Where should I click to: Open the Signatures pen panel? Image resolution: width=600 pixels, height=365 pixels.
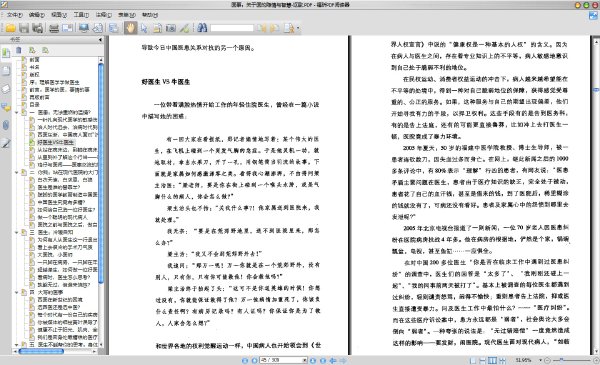click(6, 143)
